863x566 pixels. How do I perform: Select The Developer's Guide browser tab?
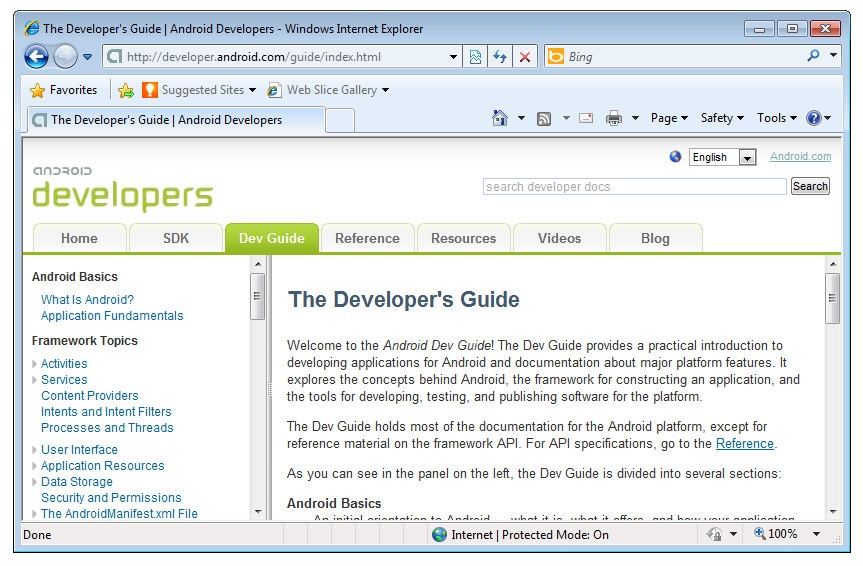point(175,119)
